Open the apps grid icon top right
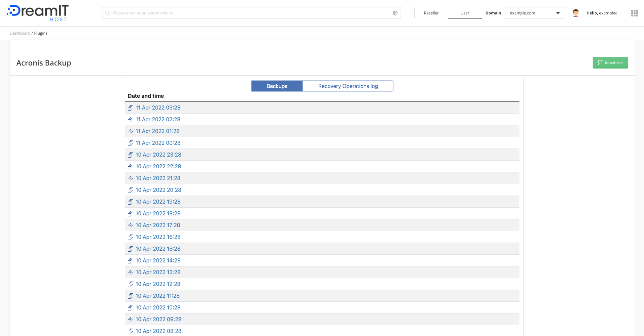This screenshot has height=336, width=644. [x=635, y=13]
